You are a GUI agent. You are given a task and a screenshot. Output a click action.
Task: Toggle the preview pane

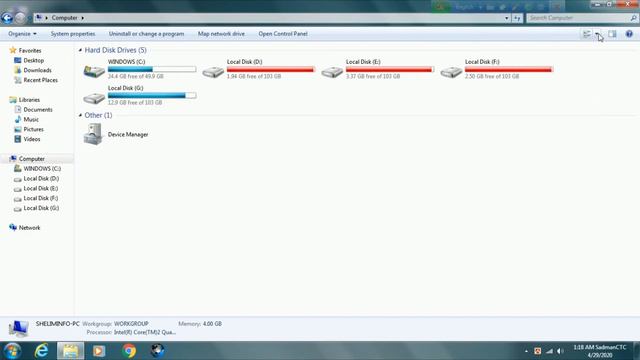pyautogui.click(x=612, y=34)
